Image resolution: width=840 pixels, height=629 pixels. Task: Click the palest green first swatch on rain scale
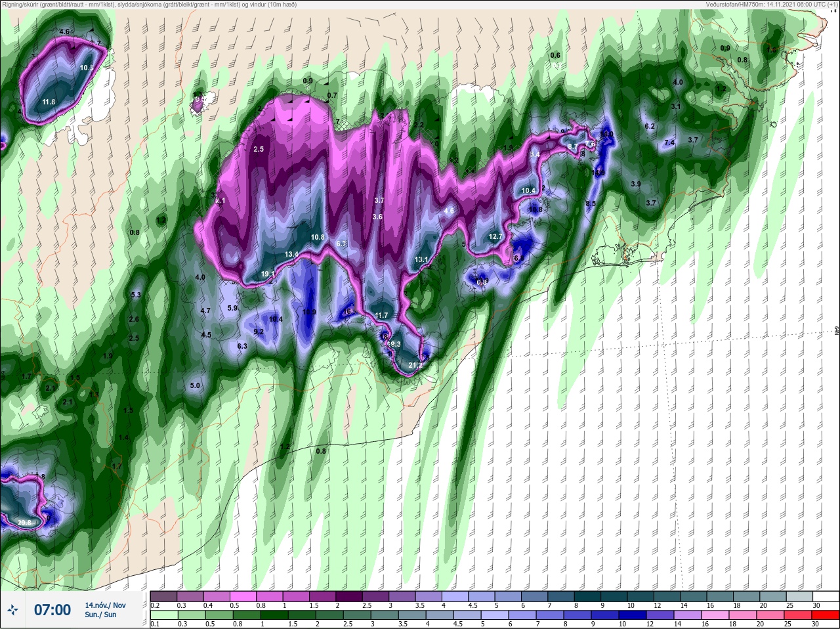[x=163, y=615]
